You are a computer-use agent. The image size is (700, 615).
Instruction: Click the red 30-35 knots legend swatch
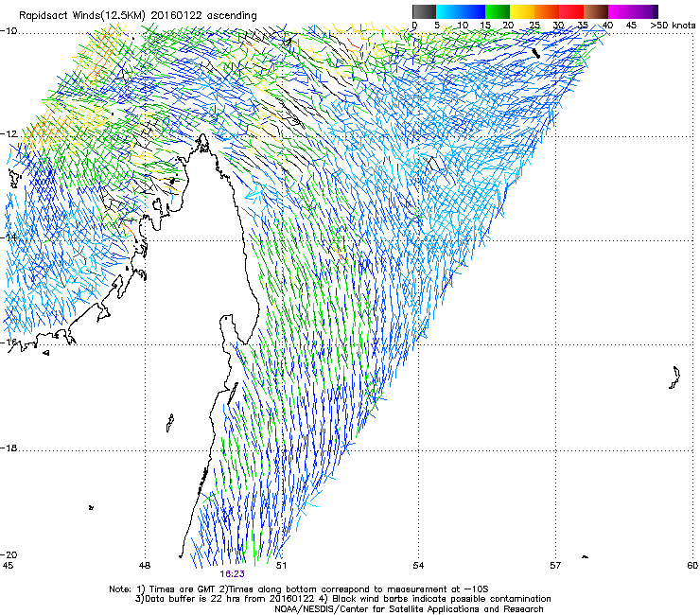click(571, 11)
